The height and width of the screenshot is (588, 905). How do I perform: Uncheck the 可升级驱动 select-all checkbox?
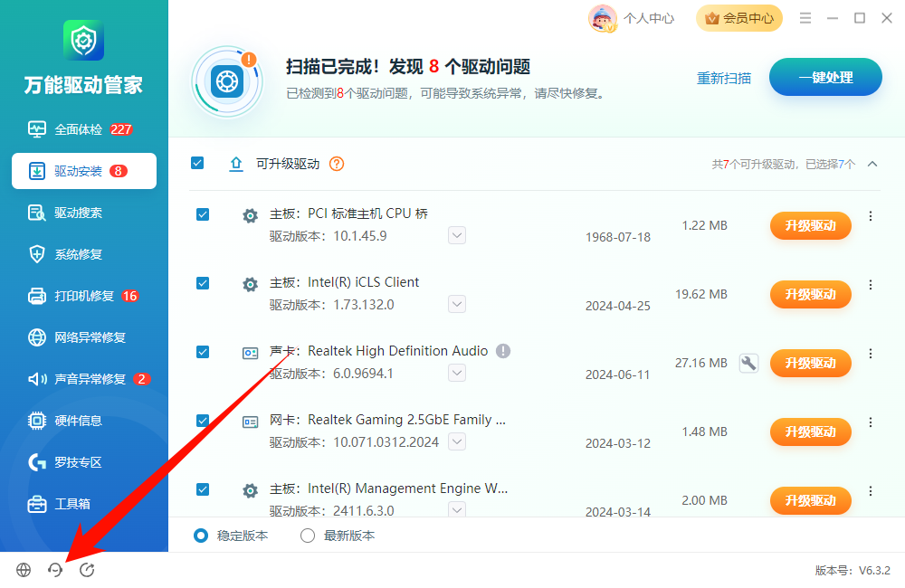tap(197, 164)
